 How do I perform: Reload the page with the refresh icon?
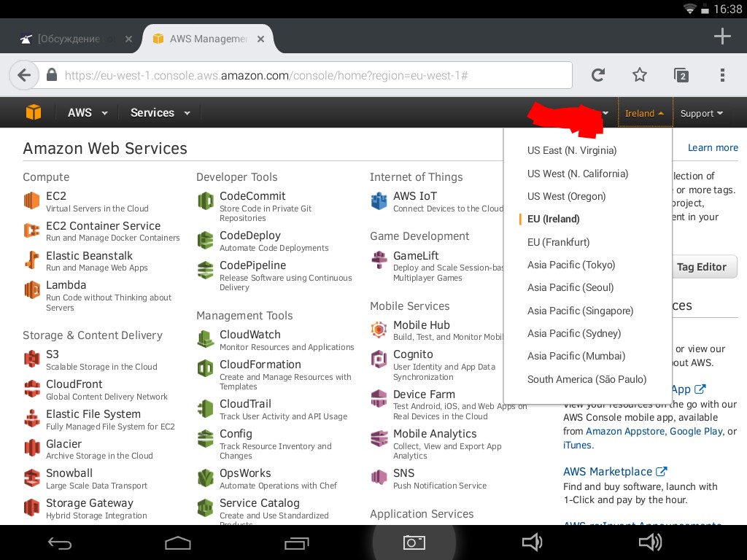(x=598, y=75)
